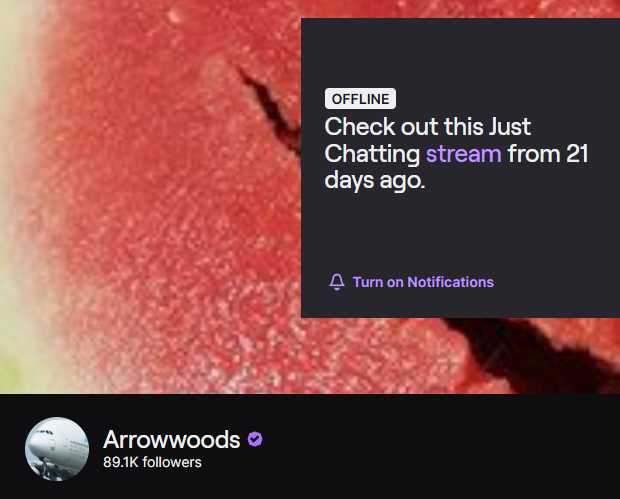View the 89.1K followers count

152,462
